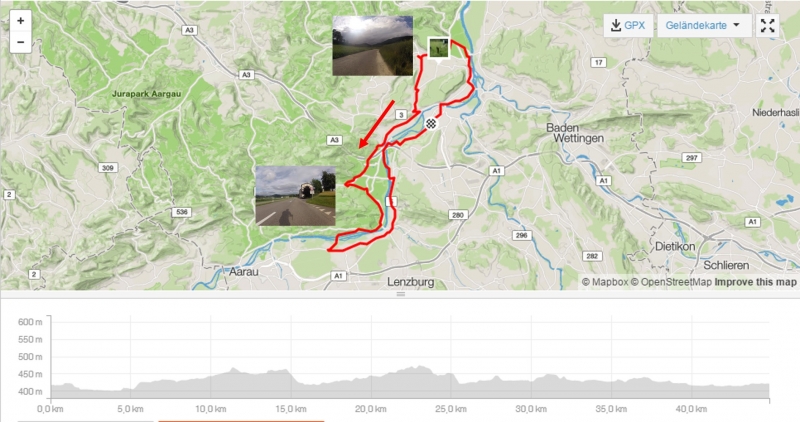This screenshot has height=422, width=800.
Task: Open the road with arch photo thumbnail
Action: [x=295, y=195]
